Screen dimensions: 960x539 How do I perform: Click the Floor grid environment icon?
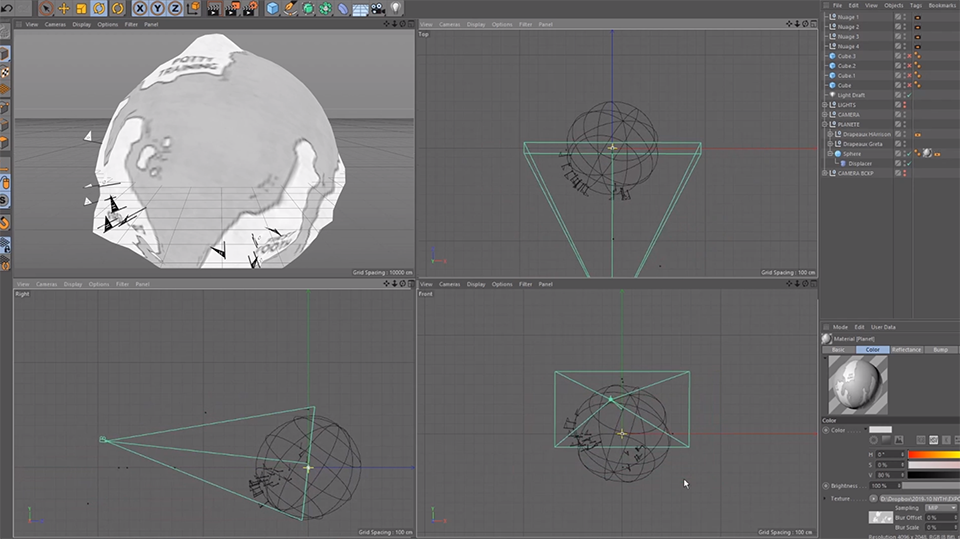tap(360, 9)
